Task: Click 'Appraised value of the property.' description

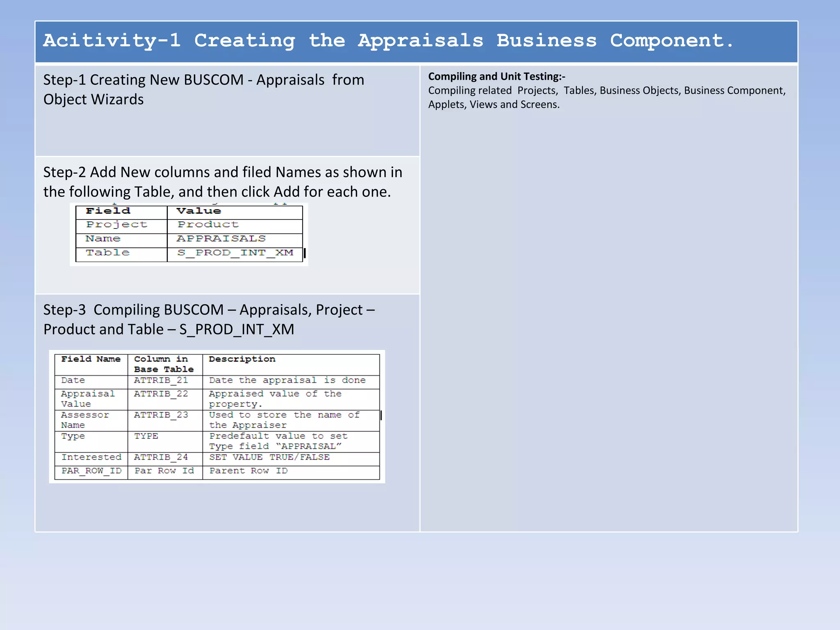Action: pyautogui.click(x=291, y=399)
